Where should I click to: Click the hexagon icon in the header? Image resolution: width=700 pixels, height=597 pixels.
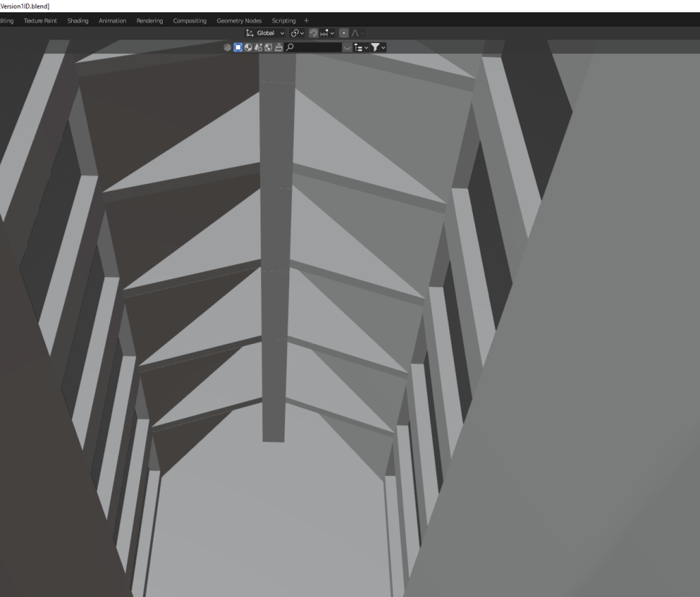point(228,47)
